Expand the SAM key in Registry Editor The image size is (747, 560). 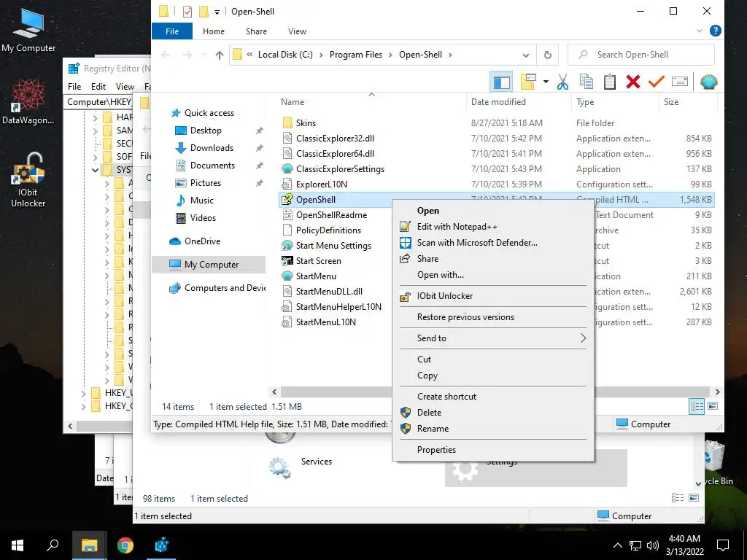[95, 131]
